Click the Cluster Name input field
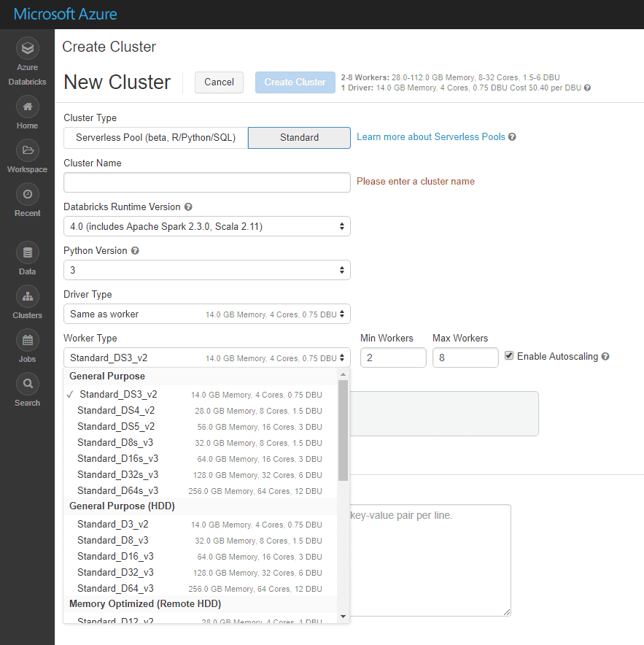644x645 pixels. (x=207, y=182)
